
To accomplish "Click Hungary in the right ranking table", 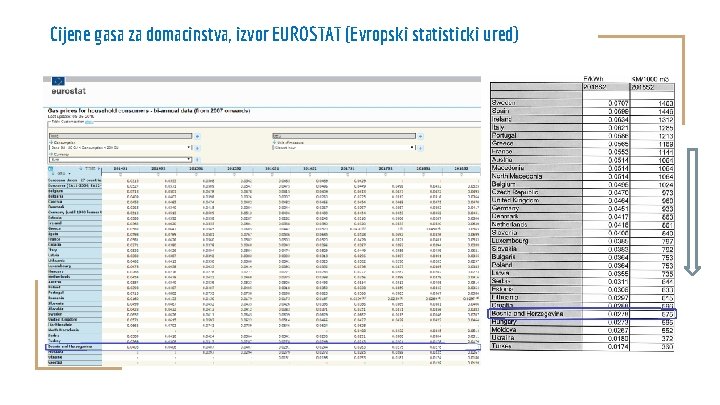I will [x=504, y=322].
